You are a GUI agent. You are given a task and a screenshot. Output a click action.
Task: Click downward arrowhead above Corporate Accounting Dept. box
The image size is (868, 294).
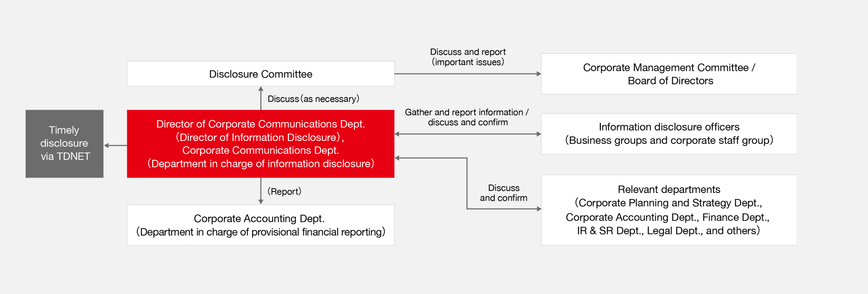coord(261,202)
